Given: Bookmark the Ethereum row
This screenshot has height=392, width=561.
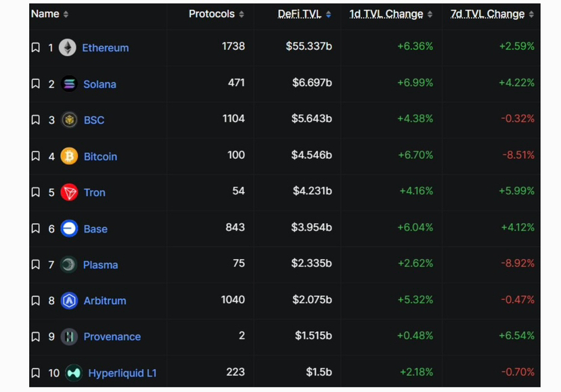Looking at the screenshot, I should [35, 47].
